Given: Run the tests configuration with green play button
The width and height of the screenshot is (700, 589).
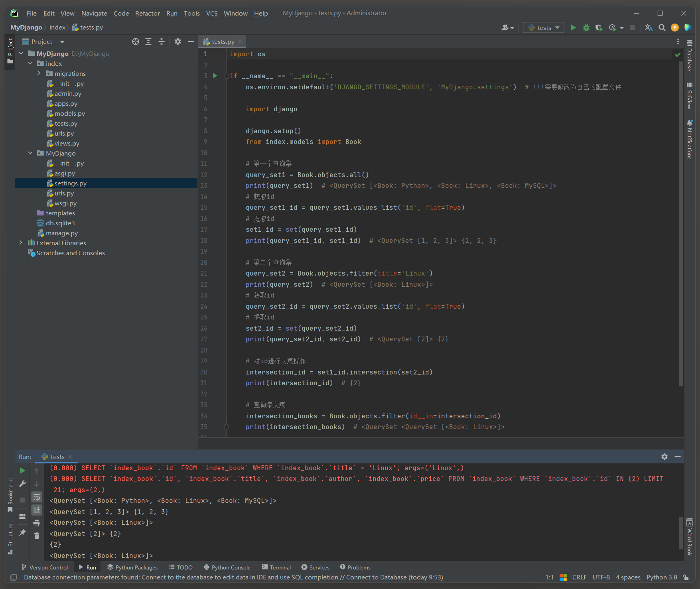Looking at the screenshot, I should click(573, 28).
